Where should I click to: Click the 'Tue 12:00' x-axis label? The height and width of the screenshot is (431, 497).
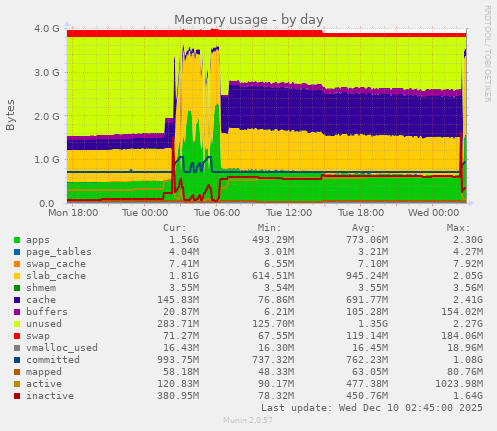pos(289,213)
